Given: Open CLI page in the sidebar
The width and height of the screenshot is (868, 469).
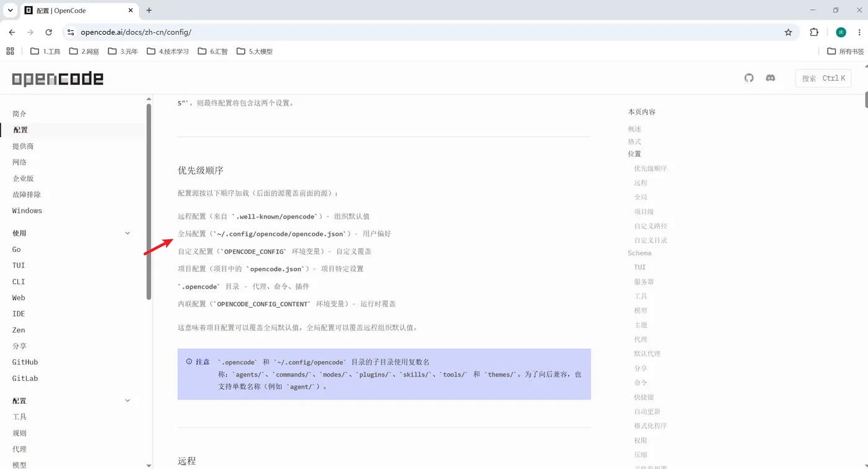Looking at the screenshot, I should click(19, 282).
